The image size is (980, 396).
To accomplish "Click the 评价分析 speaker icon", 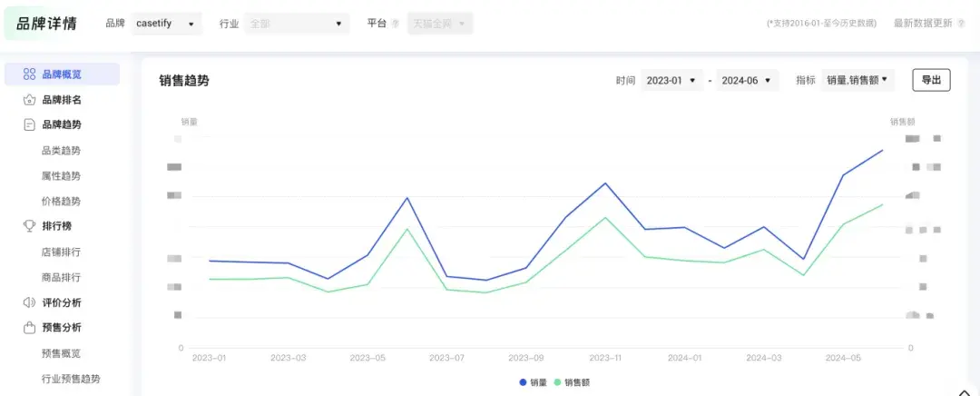I will tap(30, 302).
